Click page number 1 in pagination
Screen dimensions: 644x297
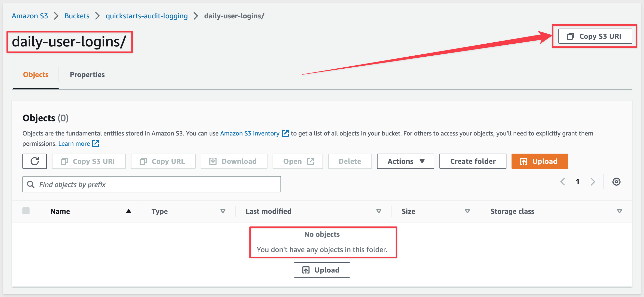pyautogui.click(x=578, y=182)
